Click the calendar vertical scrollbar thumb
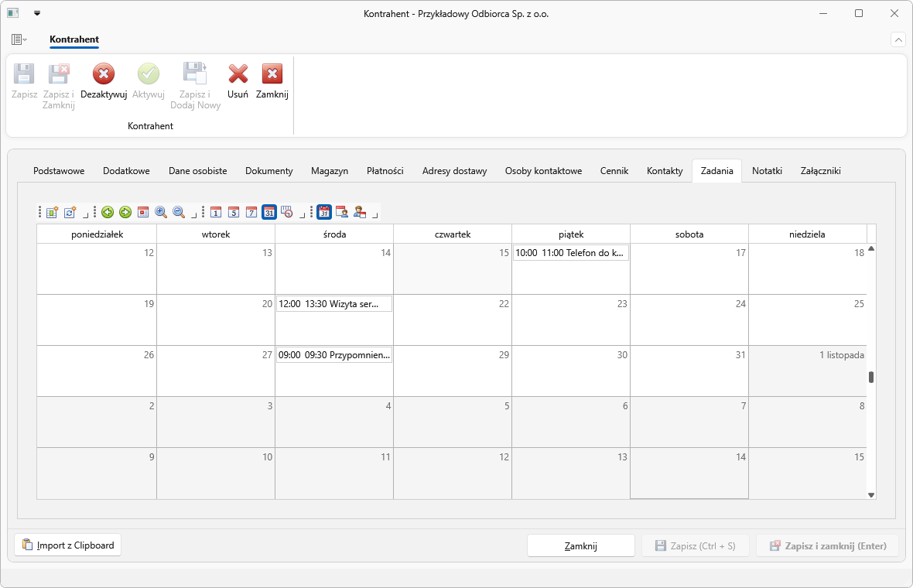The height and width of the screenshot is (588, 913). pos(871,378)
